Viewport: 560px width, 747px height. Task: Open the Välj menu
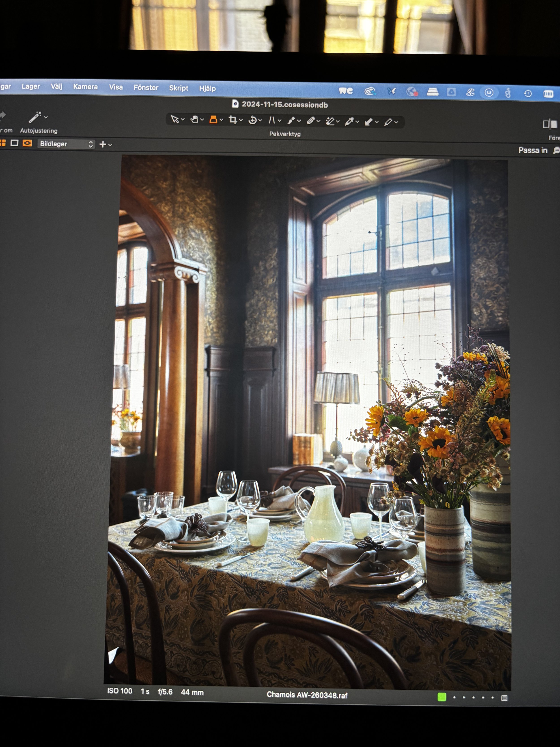tap(57, 87)
